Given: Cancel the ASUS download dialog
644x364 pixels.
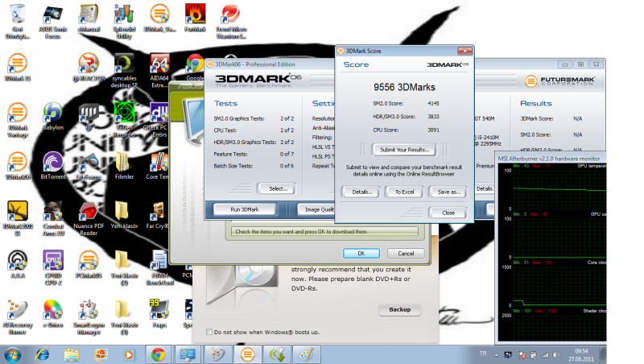Looking at the screenshot, I should 406,254.
